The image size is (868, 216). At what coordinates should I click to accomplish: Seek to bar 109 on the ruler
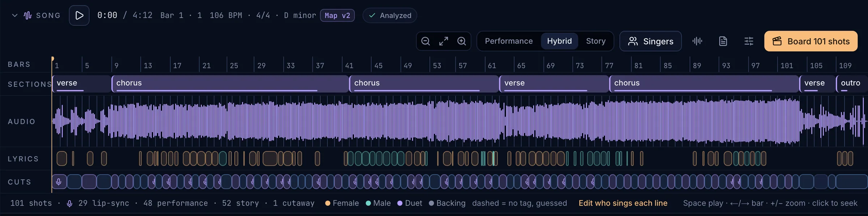(845, 66)
